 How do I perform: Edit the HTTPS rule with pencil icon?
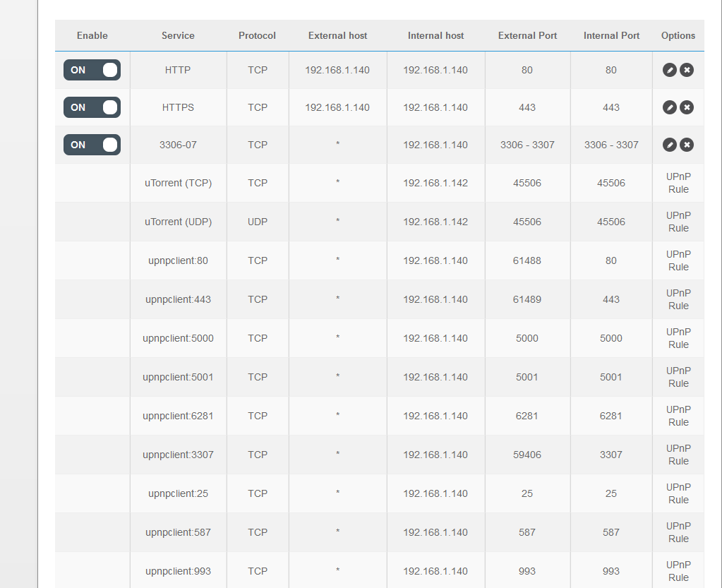(x=670, y=107)
